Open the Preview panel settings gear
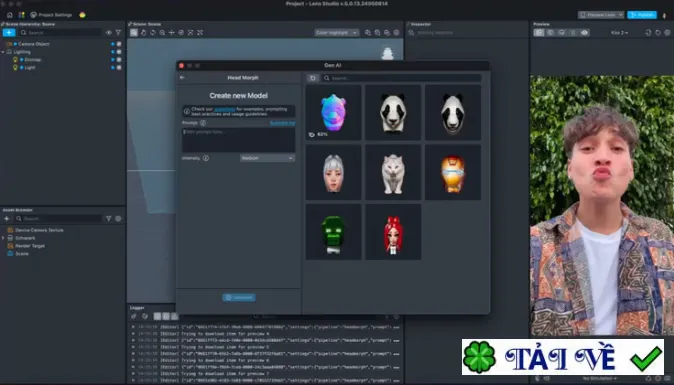 667,33
